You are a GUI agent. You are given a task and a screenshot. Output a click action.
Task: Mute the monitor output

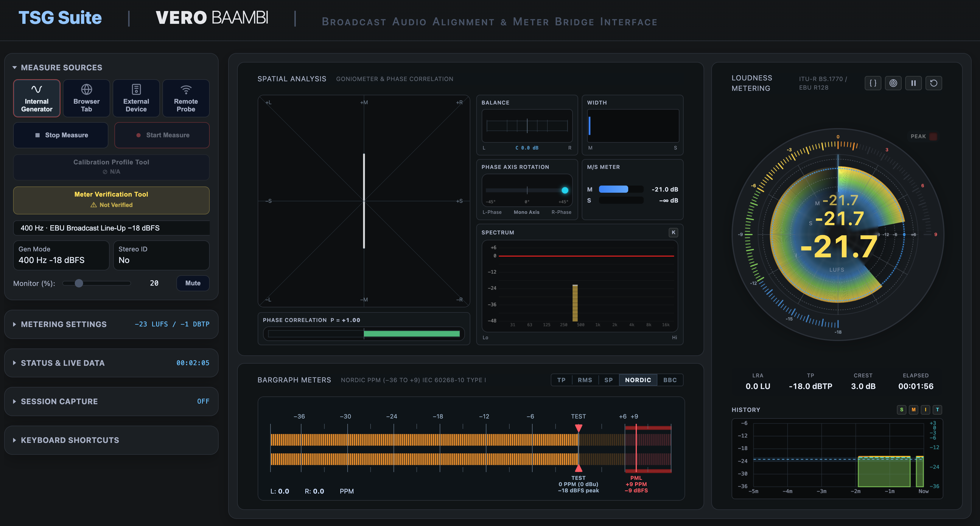tap(193, 283)
